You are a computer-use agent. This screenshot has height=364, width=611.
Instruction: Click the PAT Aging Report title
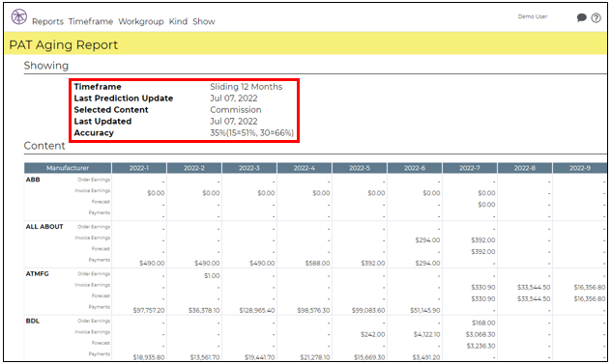63,44
